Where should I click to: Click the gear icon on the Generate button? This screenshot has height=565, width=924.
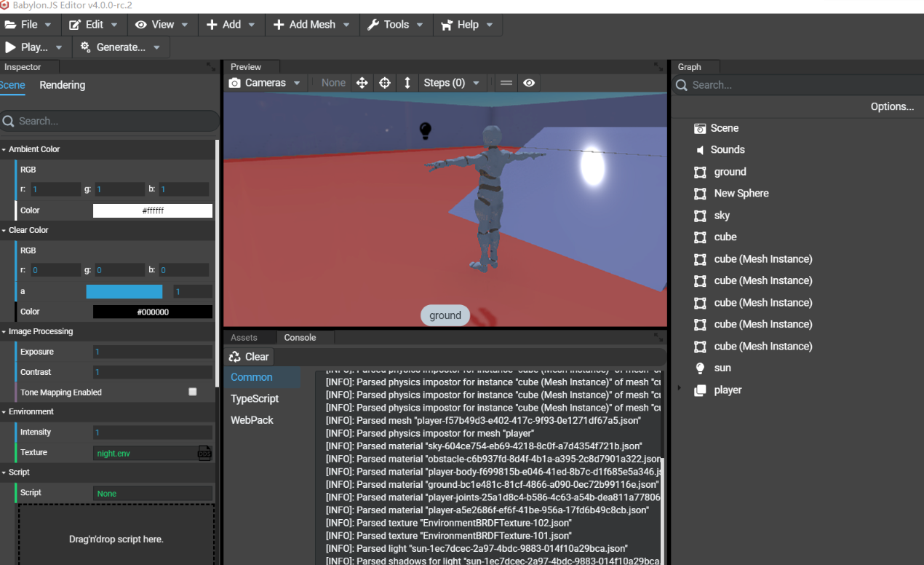click(85, 47)
